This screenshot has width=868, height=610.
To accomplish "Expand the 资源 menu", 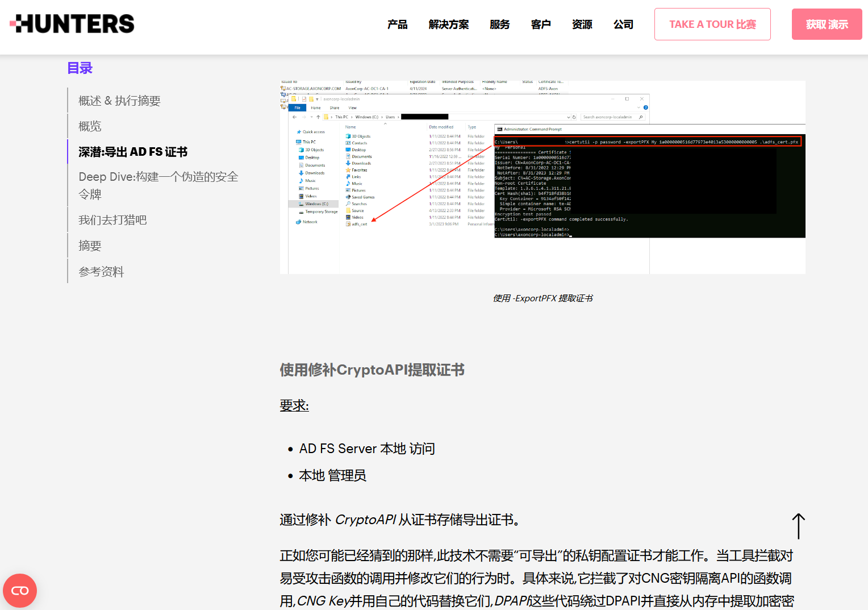I will [x=582, y=24].
